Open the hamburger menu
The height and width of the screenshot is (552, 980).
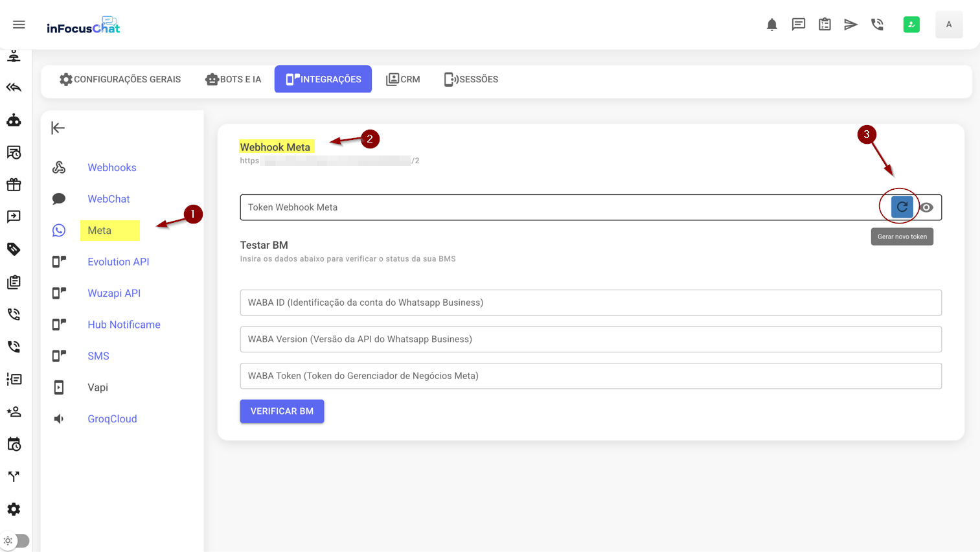click(x=19, y=25)
